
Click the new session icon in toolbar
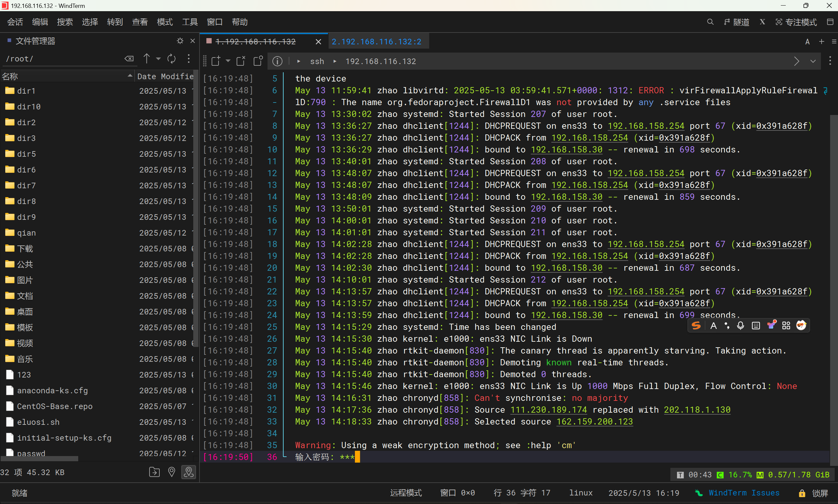pyautogui.click(x=216, y=61)
